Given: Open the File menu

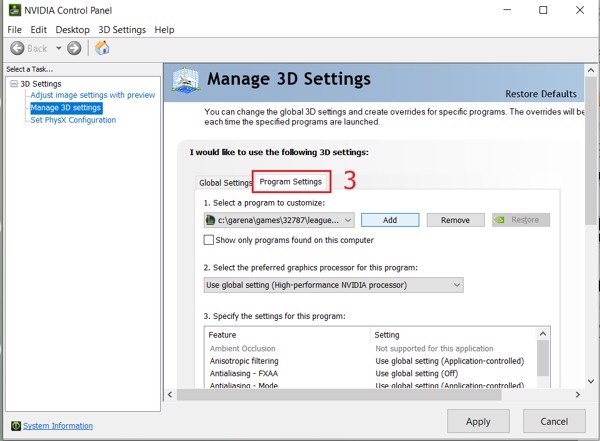Looking at the screenshot, I should click(x=15, y=30).
